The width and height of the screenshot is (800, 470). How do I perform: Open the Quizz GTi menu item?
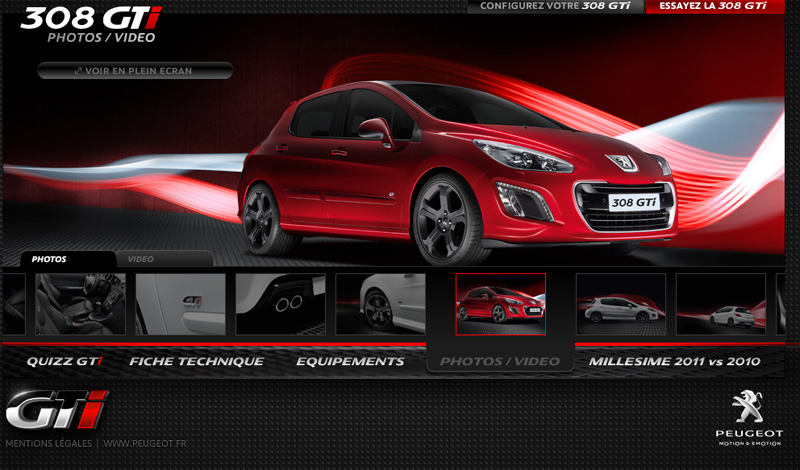coord(64,361)
